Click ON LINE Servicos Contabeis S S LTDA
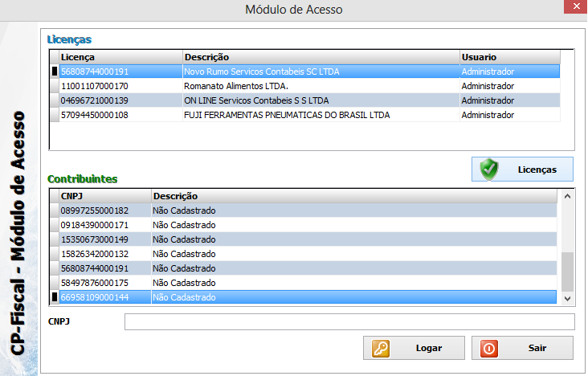Screen dimensions: 588x376 click(x=256, y=100)
